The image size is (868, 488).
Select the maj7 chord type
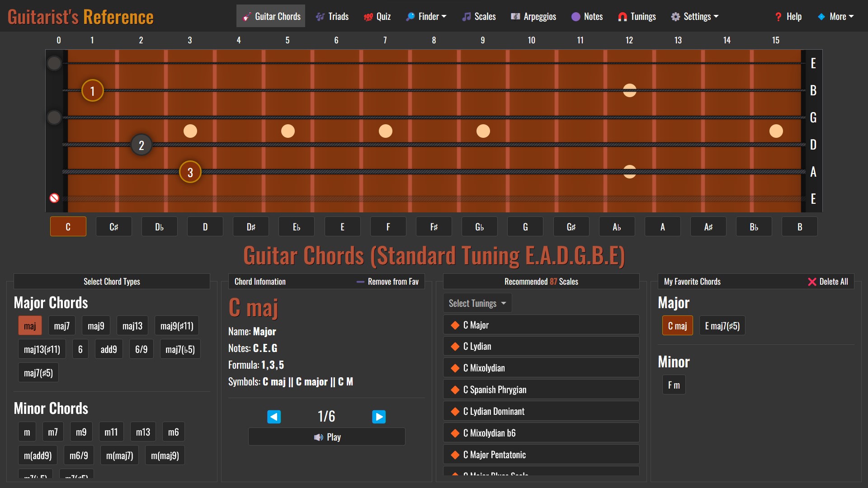tap(61, 326)
